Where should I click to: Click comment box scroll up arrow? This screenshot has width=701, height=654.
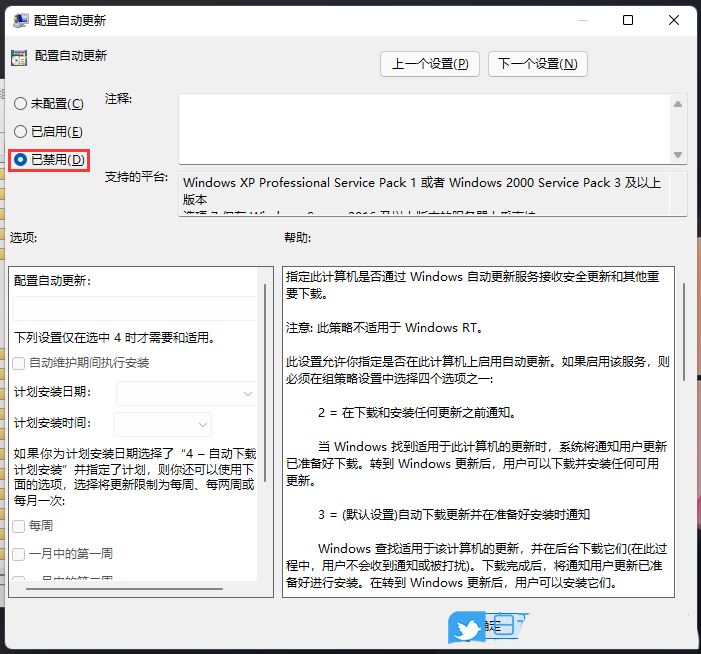tap(678, 104)
